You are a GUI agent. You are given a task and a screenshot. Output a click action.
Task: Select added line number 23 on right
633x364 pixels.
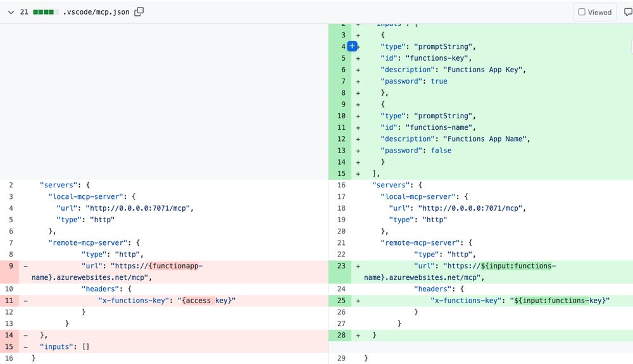(342, 266)
